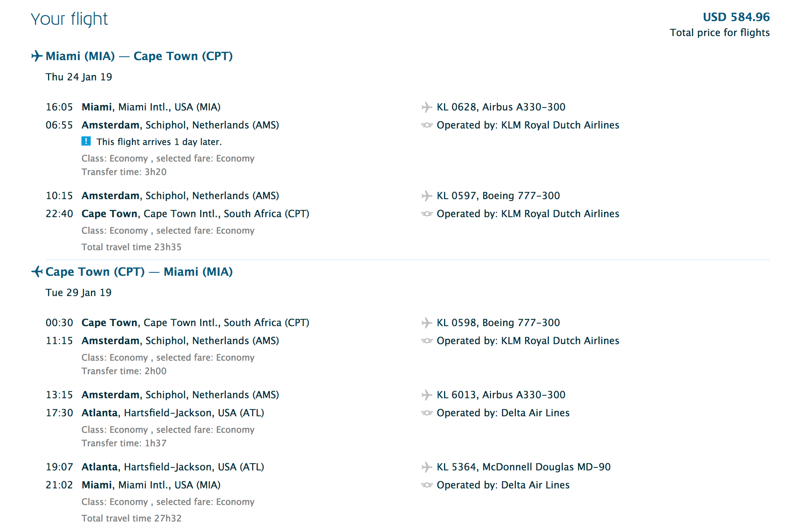Click operator icon for Delta Atlanta–Miami flight

click(426, 485)
